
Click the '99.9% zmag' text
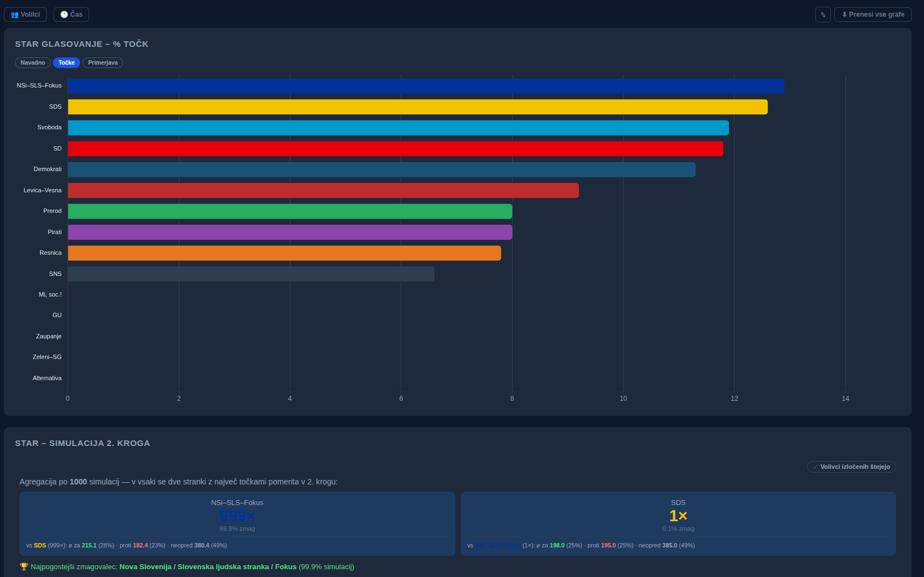pyautogui.click(x=237, y=528)
